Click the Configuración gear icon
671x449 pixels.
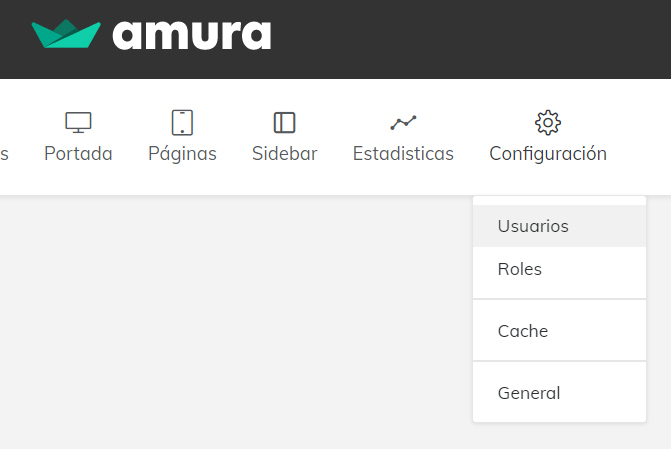[548, 122]
